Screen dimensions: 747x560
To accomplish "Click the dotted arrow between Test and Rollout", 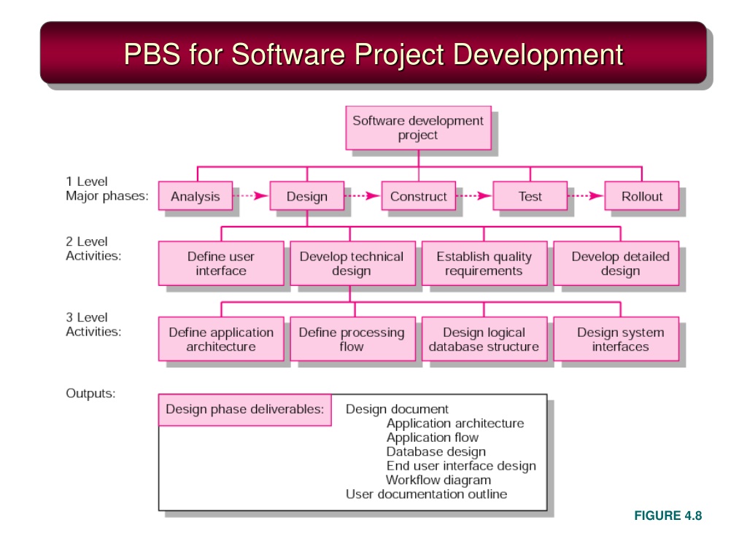I will coord(586,195).
